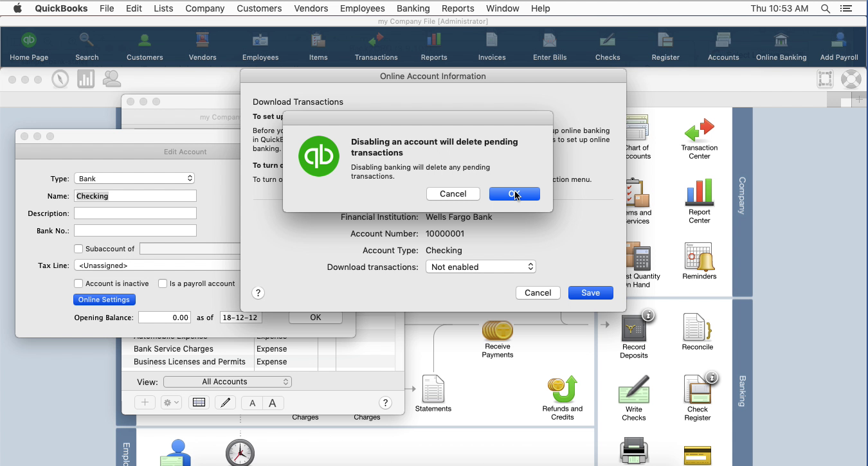The height and width of the screenshot is (466, 868).
Task: Click the account Name field
Action: point(135,196)
